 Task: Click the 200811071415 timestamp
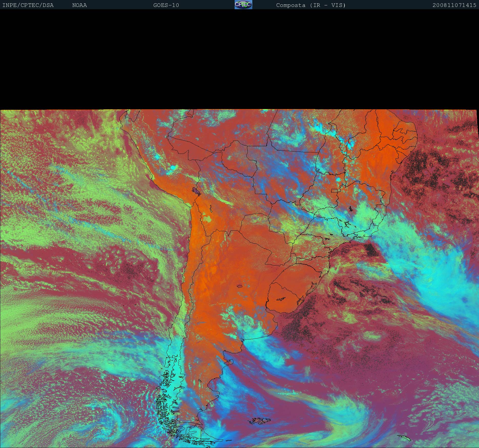(454, 5)
